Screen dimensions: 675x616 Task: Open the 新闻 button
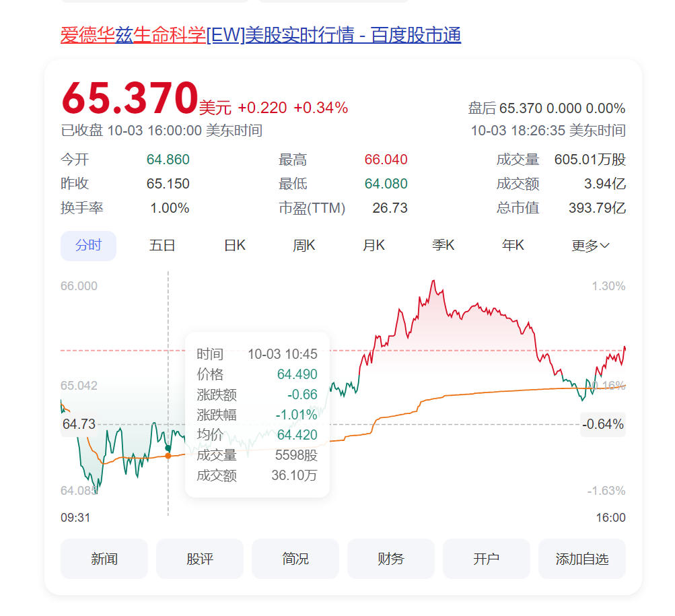click(x=104, y=559)
